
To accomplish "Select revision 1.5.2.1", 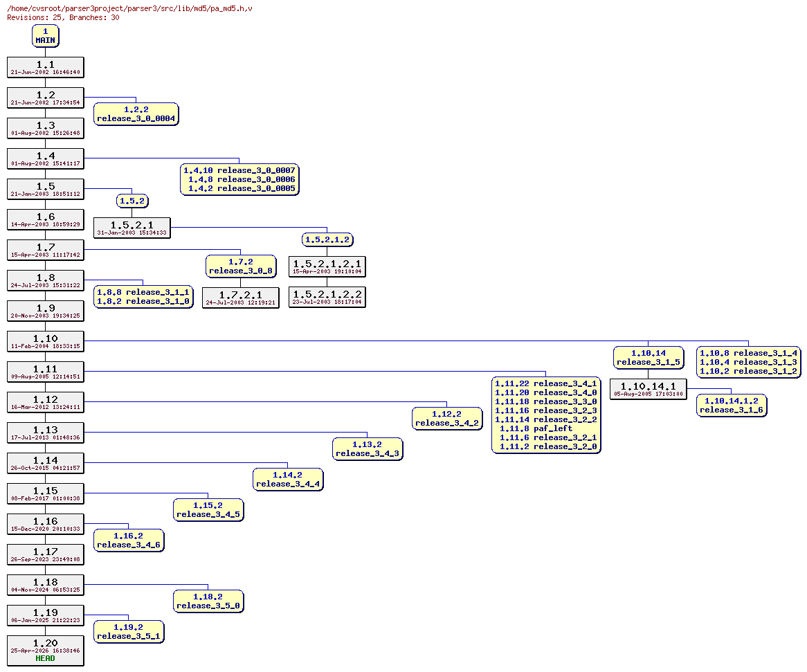I will click(x=132, y=228).
